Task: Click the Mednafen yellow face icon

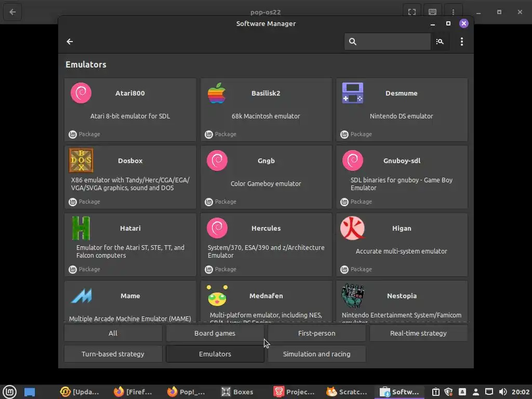Action: point(217,296)
